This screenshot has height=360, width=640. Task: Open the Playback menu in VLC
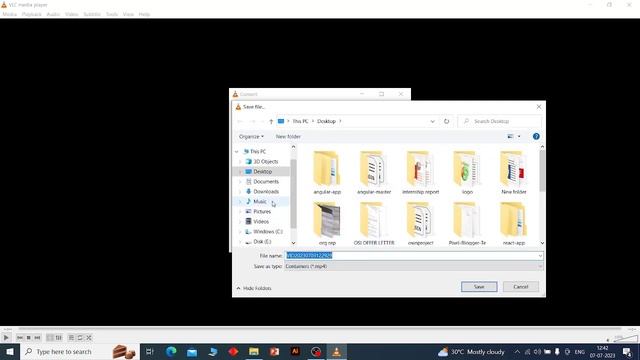(31, 14)
